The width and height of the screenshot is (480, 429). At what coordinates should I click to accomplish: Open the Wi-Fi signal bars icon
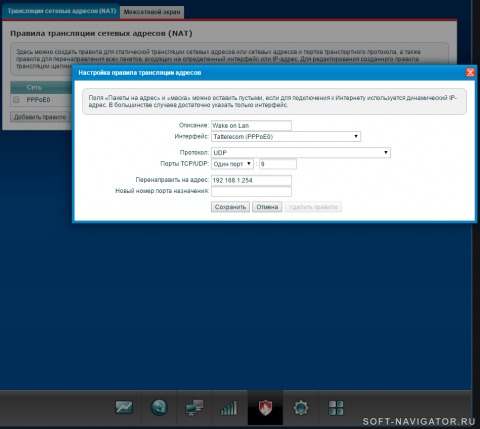tap(229, 408)
